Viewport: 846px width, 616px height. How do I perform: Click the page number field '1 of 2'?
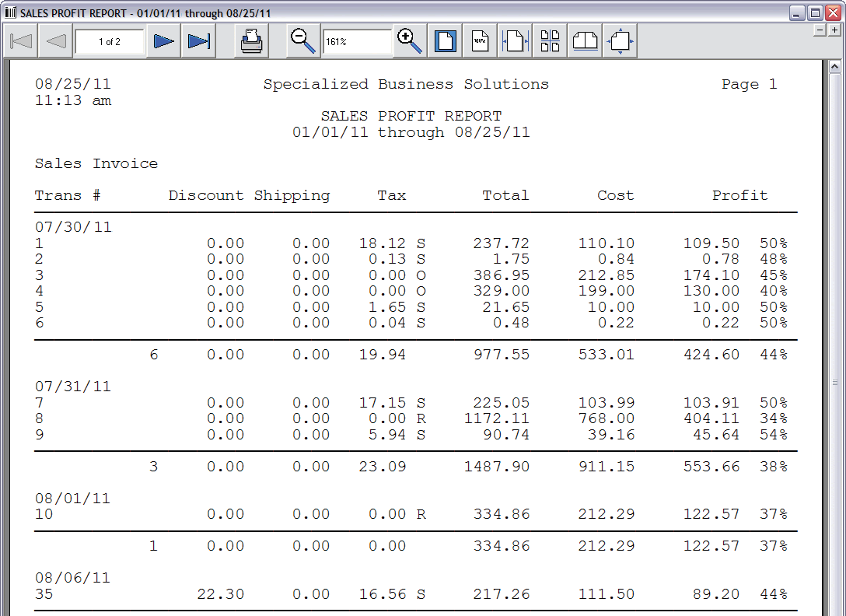pyautogui.click(x=110, y=42)
